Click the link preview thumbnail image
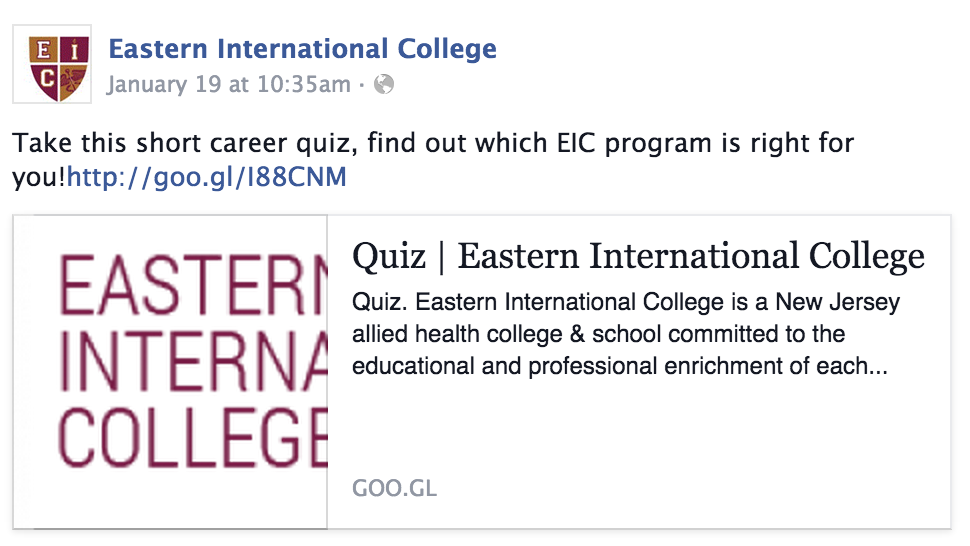 click(171, 372)
